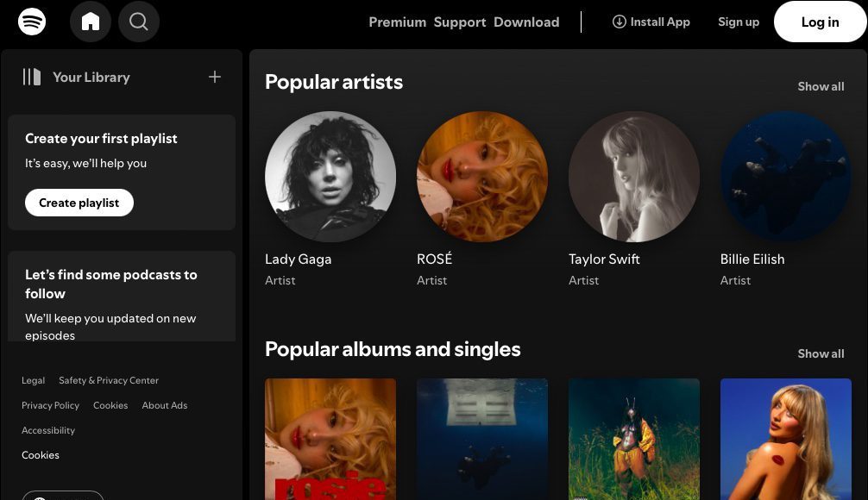Click the Sign up button
This screenshot has width=868, height=500.
(739, 22)
